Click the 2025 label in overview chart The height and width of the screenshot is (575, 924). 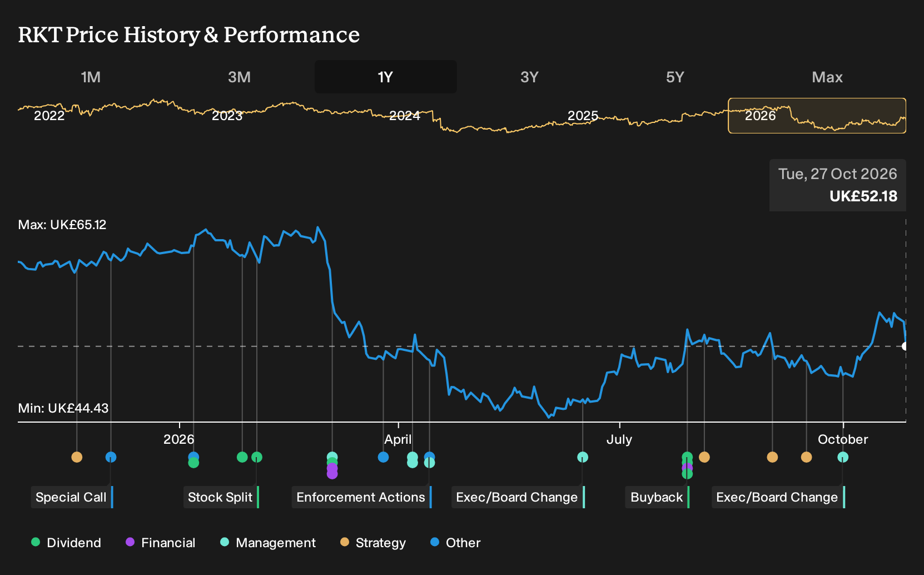583,116
